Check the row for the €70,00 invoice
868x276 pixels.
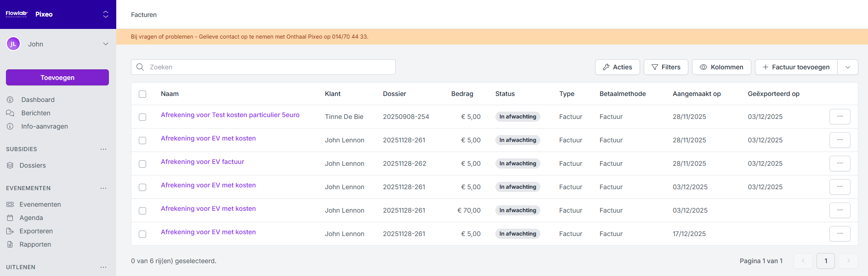coord(142,211)
